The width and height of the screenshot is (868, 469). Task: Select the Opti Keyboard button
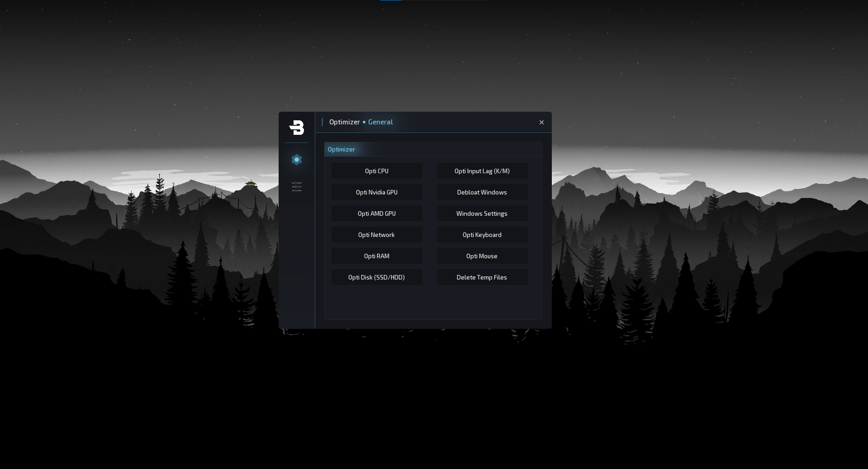[482, 235]
